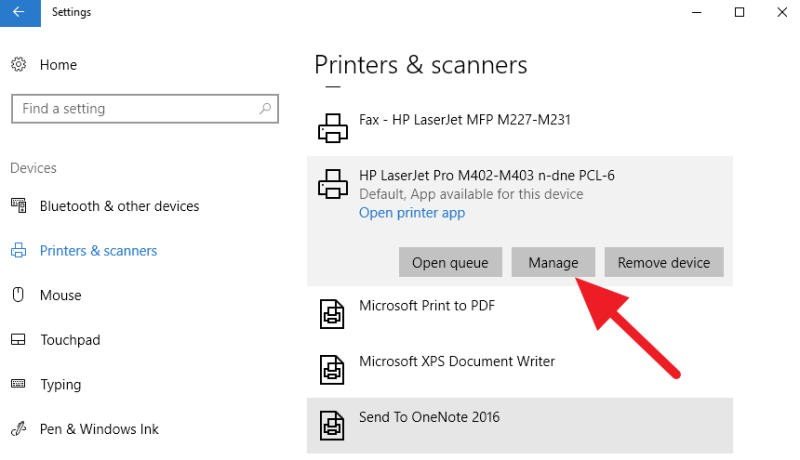
Task: Select the Mouse icon in sidebar
Action: [18, 295]
